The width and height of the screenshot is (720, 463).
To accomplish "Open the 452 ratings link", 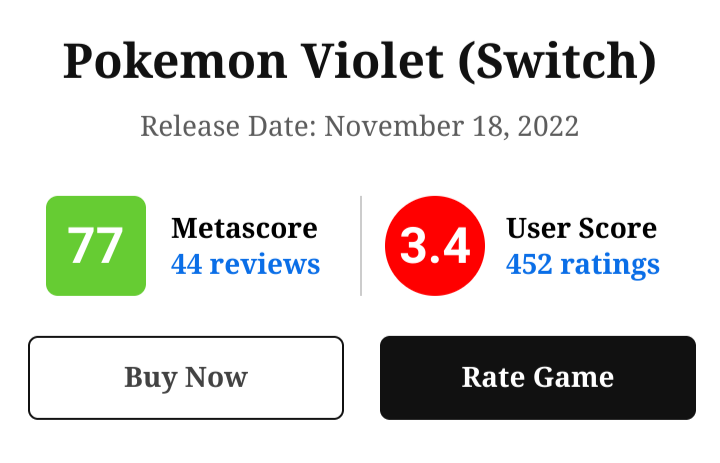I will click(x=582, y=264).
